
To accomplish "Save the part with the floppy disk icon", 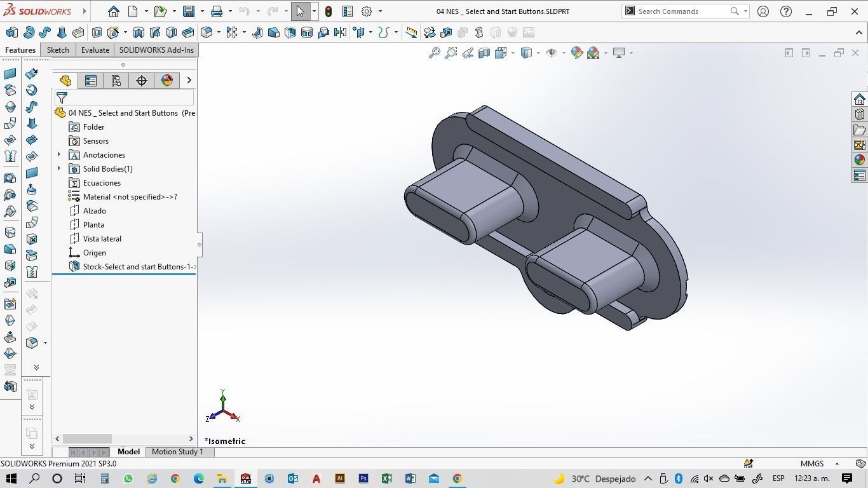I will pyautogui.click(x=189, y=11).
